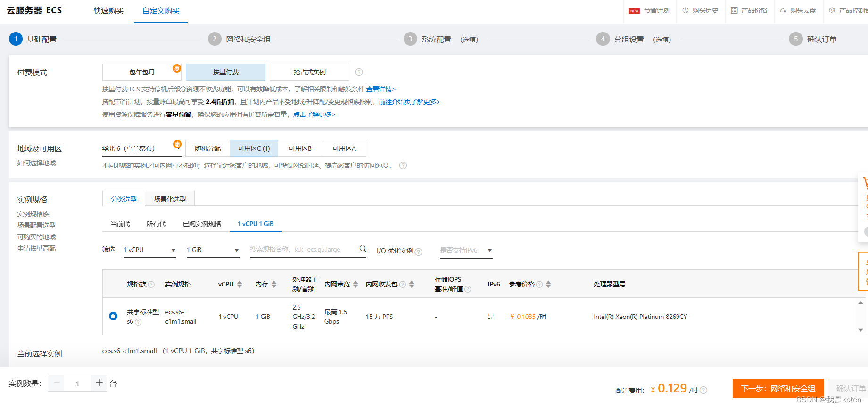Click the help icon beside 内网收发包
Image resolution: width=868 pixels, height=408 pixels.
pyautogui.click(x=403, y=285)
